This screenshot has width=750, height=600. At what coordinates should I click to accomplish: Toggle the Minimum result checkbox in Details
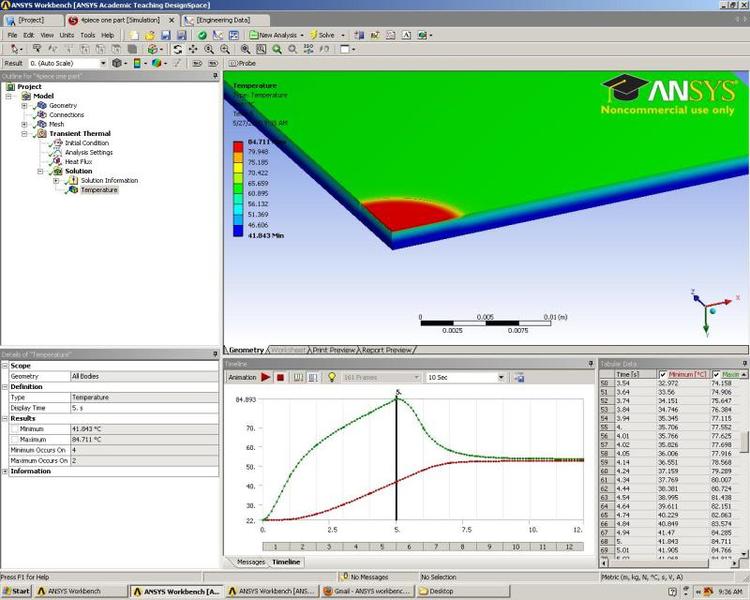click(14, 429)
